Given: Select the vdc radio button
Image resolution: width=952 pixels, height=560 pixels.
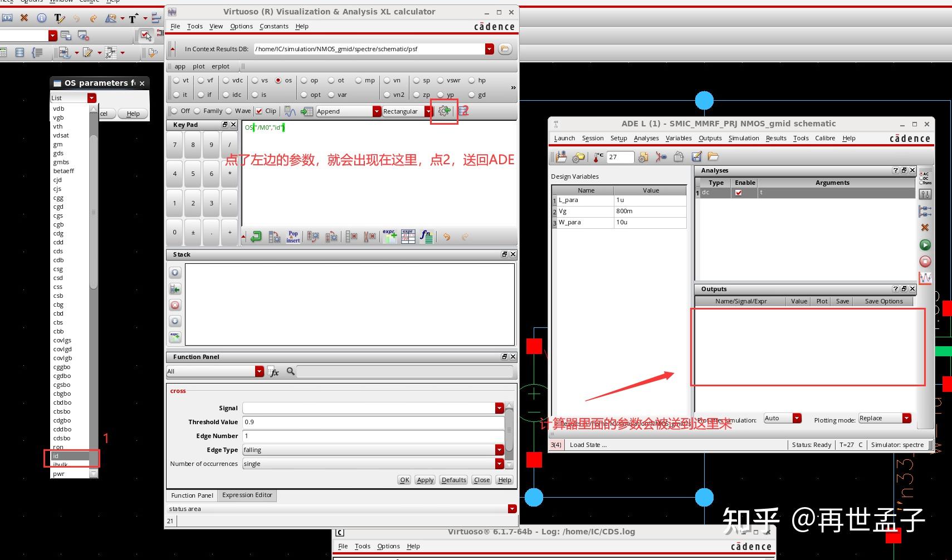Looking at the screenshot, I should [x=226, y=80].
